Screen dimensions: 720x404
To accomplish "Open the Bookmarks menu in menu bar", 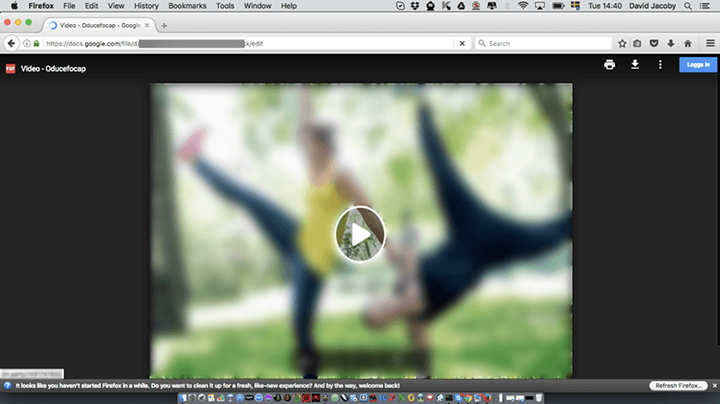I will tap(187, 6).
